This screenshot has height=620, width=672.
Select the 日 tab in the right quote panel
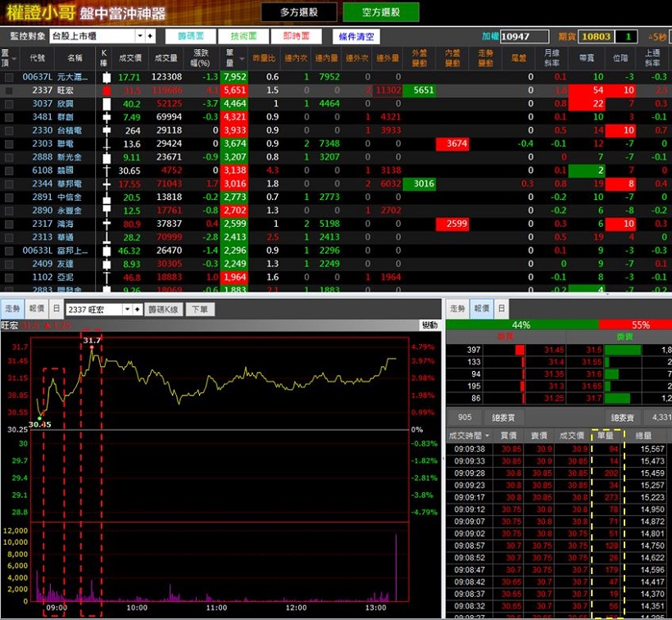click(x=501, y=309)
